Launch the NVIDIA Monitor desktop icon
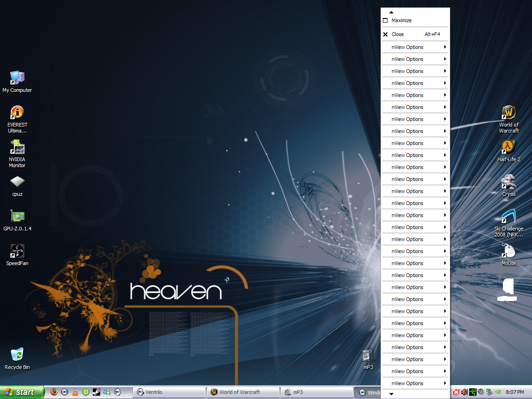This screenshot has width=532, height=399. [17, 147]
